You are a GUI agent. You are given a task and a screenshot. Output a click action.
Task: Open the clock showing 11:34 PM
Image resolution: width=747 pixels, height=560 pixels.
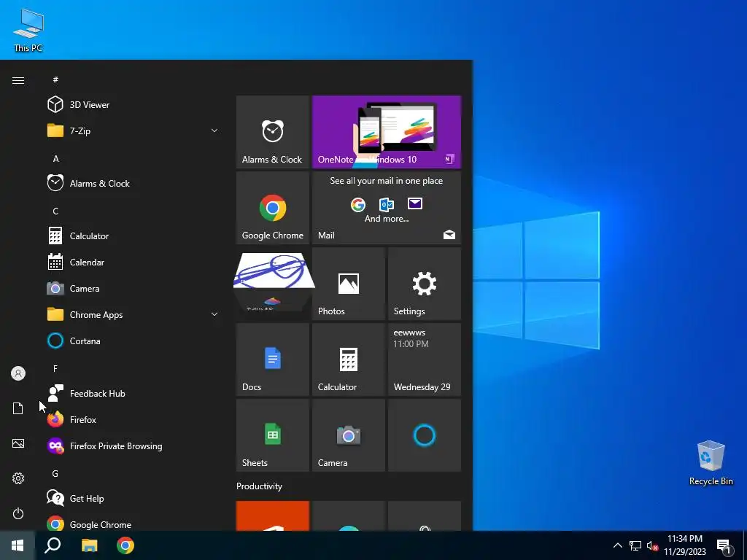tap(685, 545)
